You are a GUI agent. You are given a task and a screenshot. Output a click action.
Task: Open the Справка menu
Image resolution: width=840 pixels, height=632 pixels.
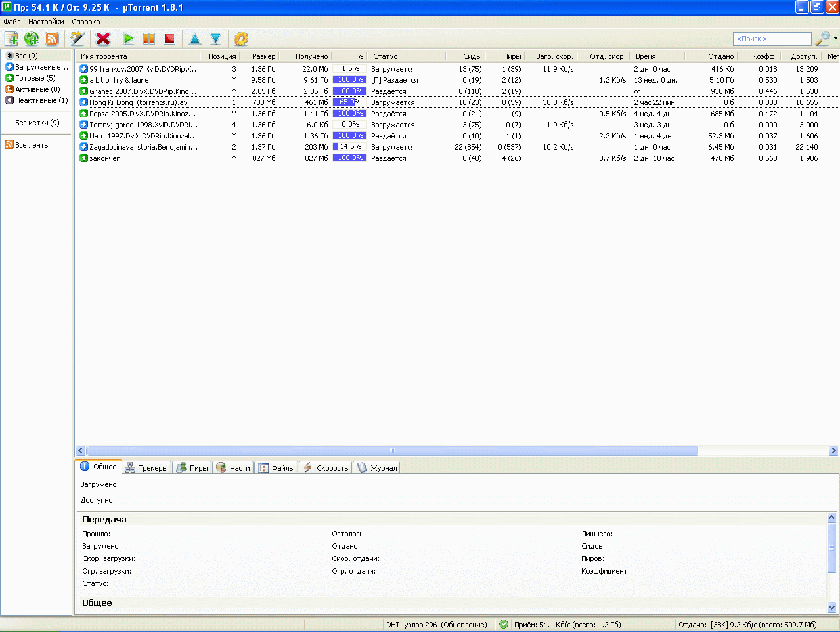click(86, 22)
